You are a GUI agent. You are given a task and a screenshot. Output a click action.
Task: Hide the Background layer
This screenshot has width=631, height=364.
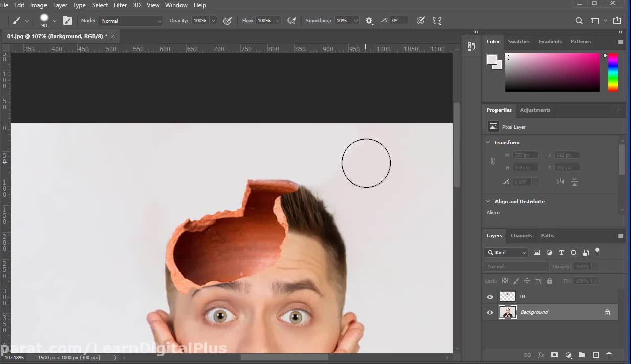coord(490,312)
